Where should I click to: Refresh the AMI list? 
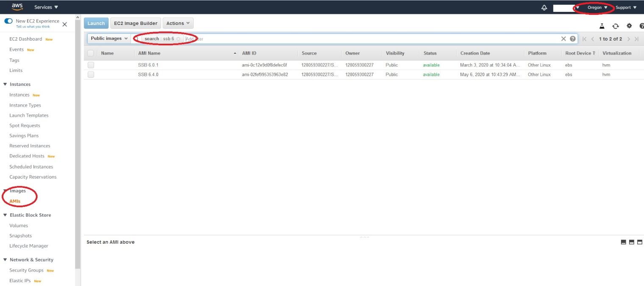(x=616, y=26)
